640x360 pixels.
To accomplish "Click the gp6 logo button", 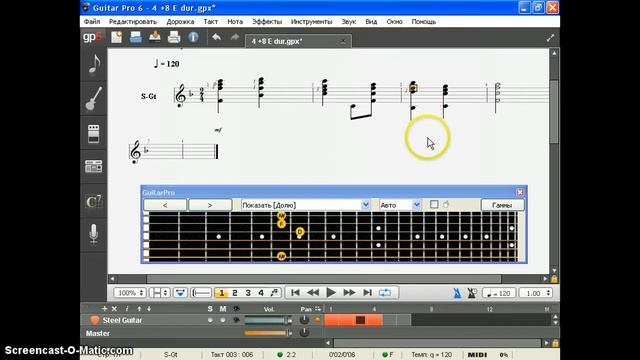I will click(x=93, y=37).
